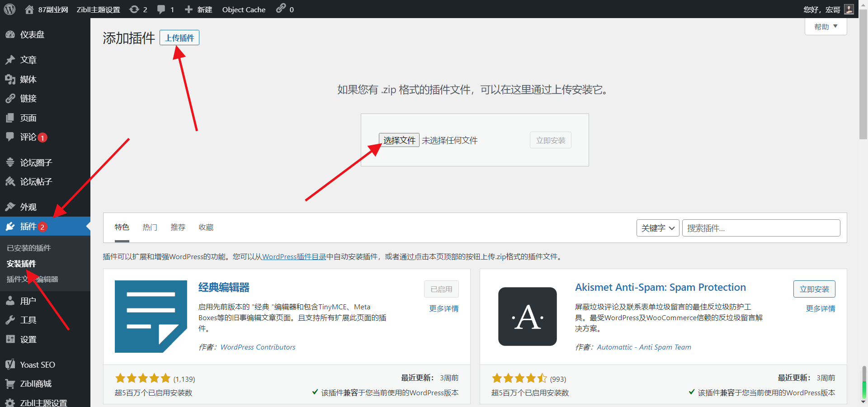The height and width of the screenshot is (407, 868).
Task: Open the Favorites plugins tab
Action: pyautogui.click(x=206, y=227)
